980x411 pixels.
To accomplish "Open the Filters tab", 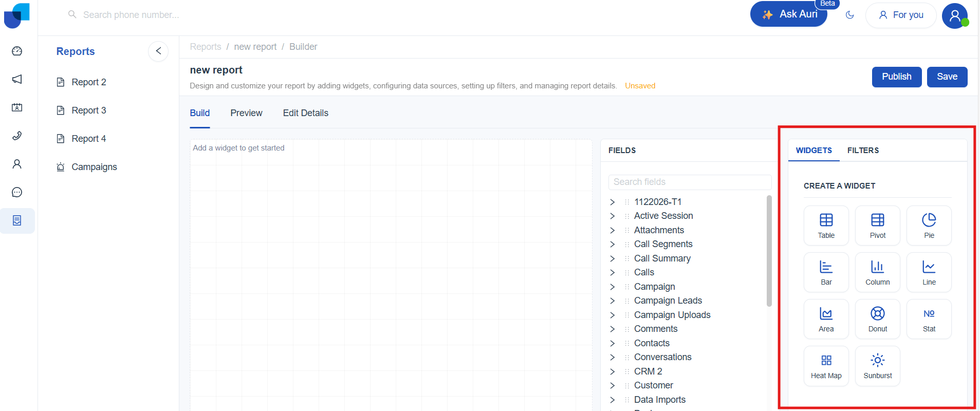I will (x=863, y=151).
